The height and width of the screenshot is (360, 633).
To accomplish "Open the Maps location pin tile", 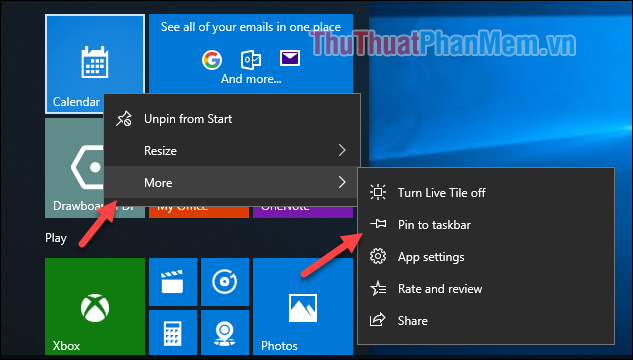I will coord(225,332).
